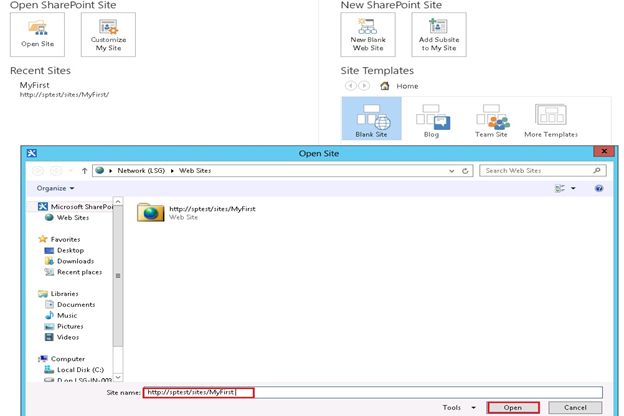The width and height of the screenshot is (624, 416).
Task: Select the http://sptest/sites/MyFirst web site item
Action: click(x=196, y=212)
